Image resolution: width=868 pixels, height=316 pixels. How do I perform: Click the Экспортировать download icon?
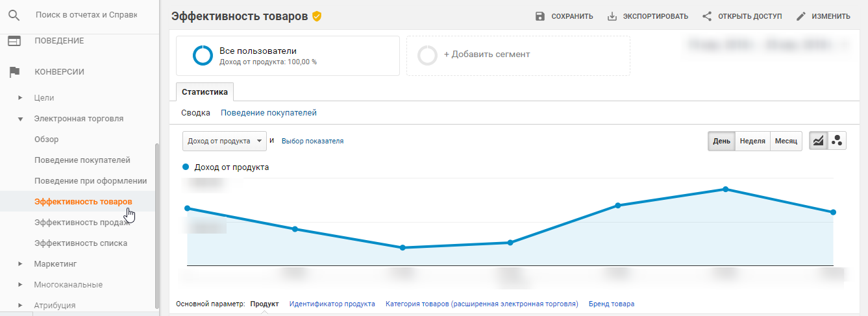click(x=612, y=16)
